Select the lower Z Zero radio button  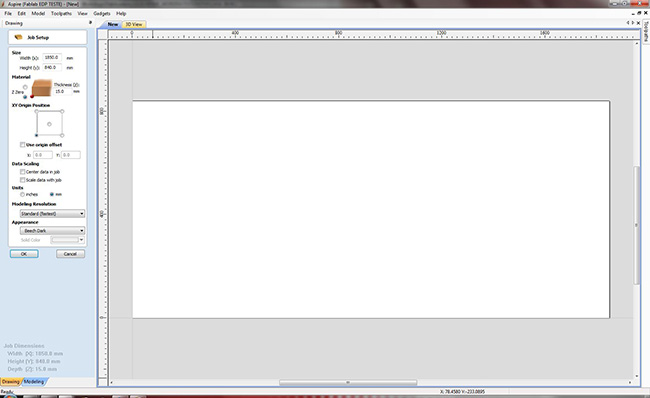coord(25,97)
